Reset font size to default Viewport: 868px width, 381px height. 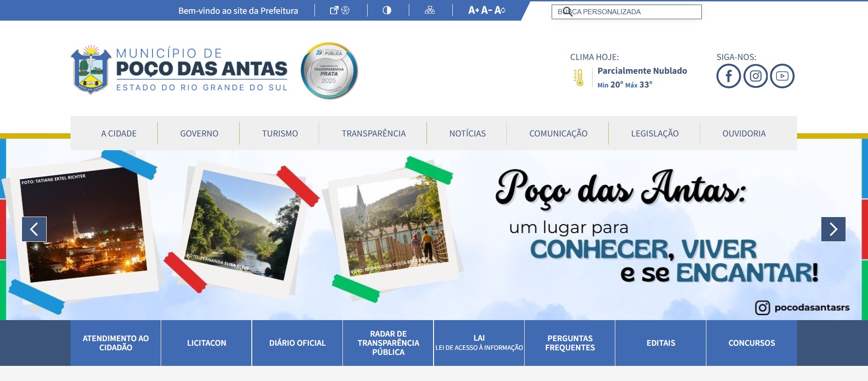(500, 10)
